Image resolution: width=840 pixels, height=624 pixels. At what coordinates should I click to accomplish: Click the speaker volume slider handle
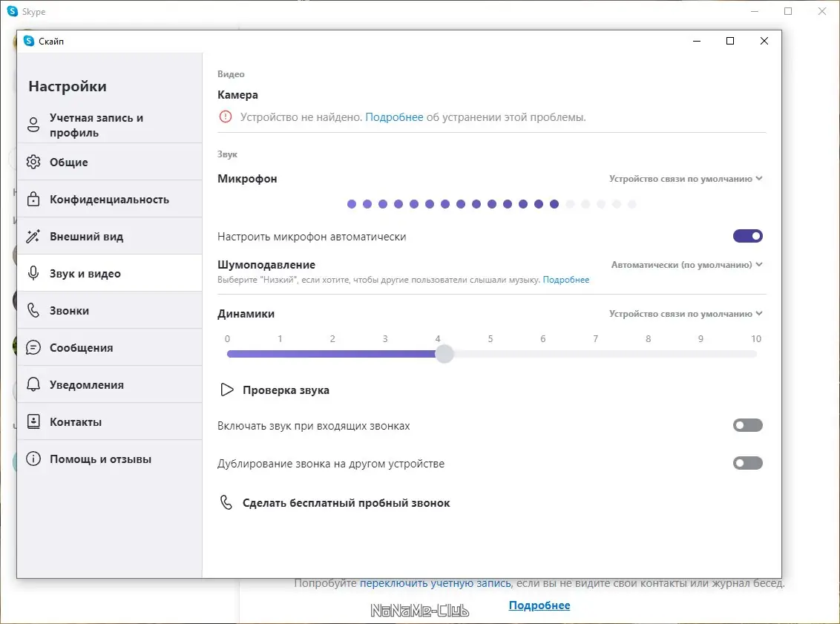pos(444,354)
